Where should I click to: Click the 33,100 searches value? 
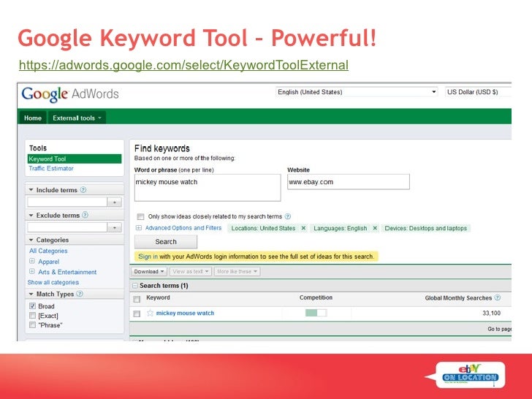click(x=491, y=313)
